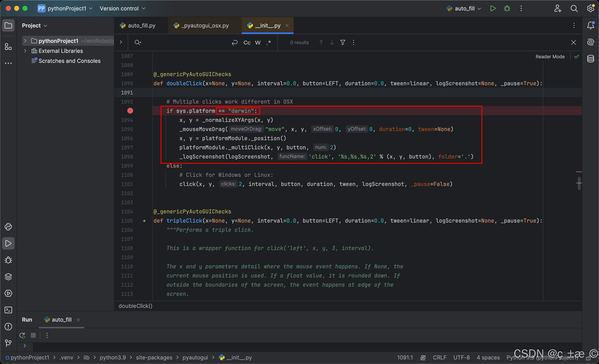The image size is (599, 364).
Task: Open the Terminal tool window
Action: (8, 310)
